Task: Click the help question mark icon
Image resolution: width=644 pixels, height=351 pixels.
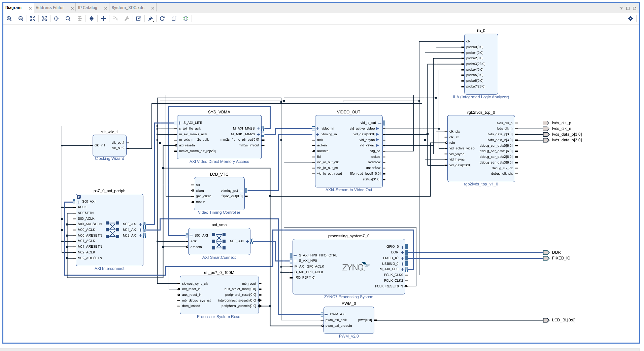Action: click(x=621, y=8)
